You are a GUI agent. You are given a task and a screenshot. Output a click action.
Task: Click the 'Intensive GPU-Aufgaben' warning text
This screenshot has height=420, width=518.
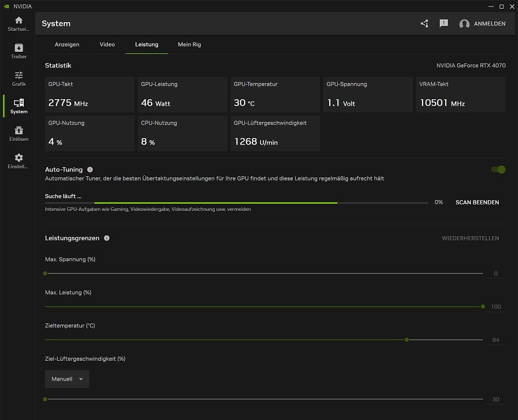pos(148,209)
